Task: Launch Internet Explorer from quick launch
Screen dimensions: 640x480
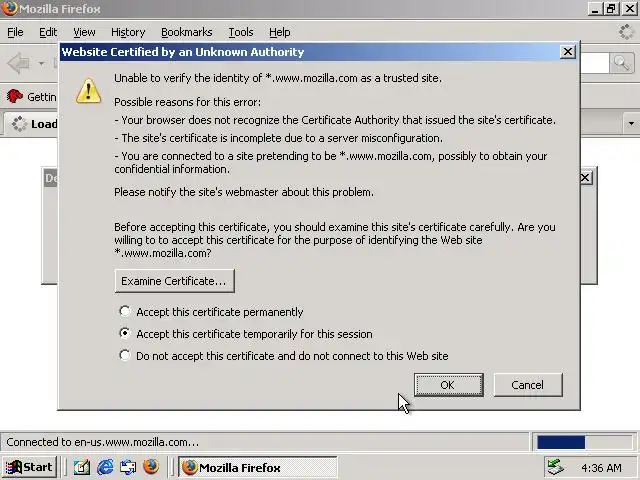Action: 105,467
